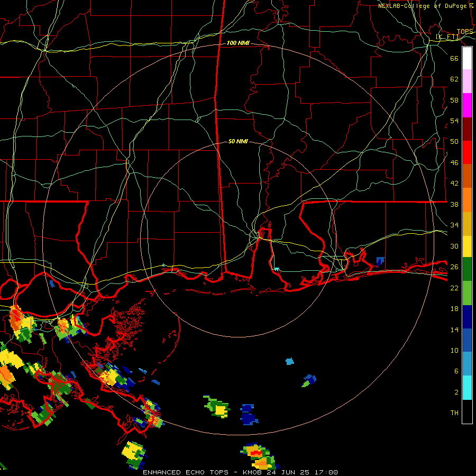Click legend value 6

click(x=456, y=371)
